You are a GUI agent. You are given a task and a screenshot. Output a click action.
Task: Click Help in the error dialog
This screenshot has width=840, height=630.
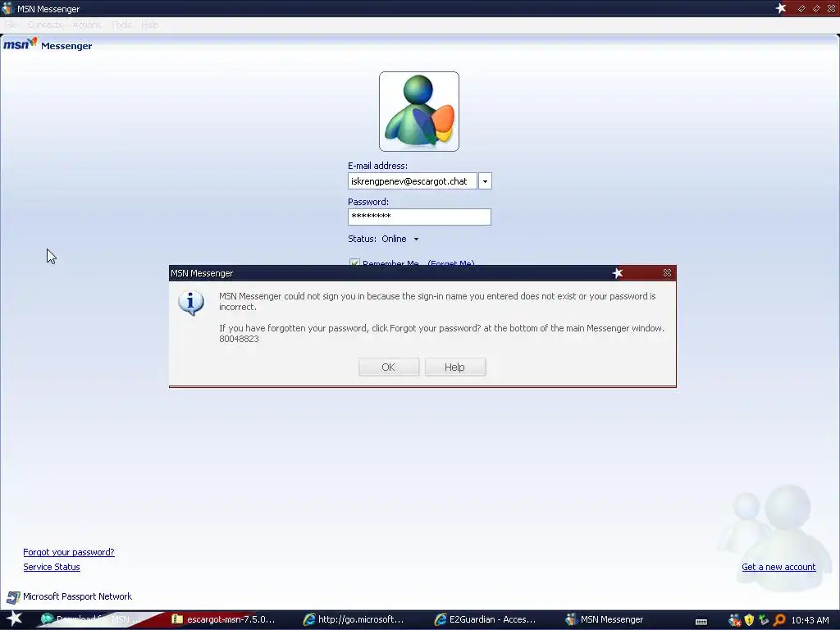coord(454,367)
